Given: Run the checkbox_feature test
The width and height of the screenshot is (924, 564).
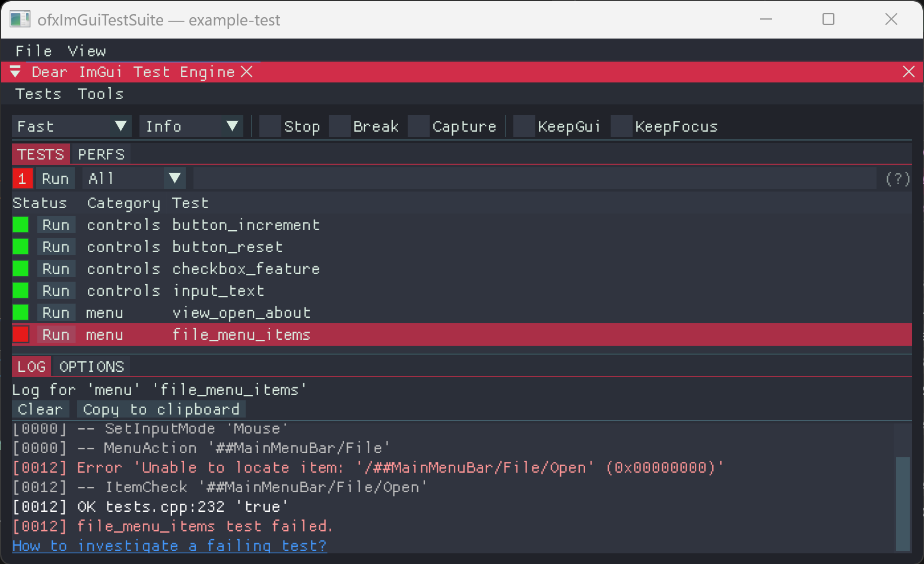Looking at the screenshot, I should tap(56, 269).
